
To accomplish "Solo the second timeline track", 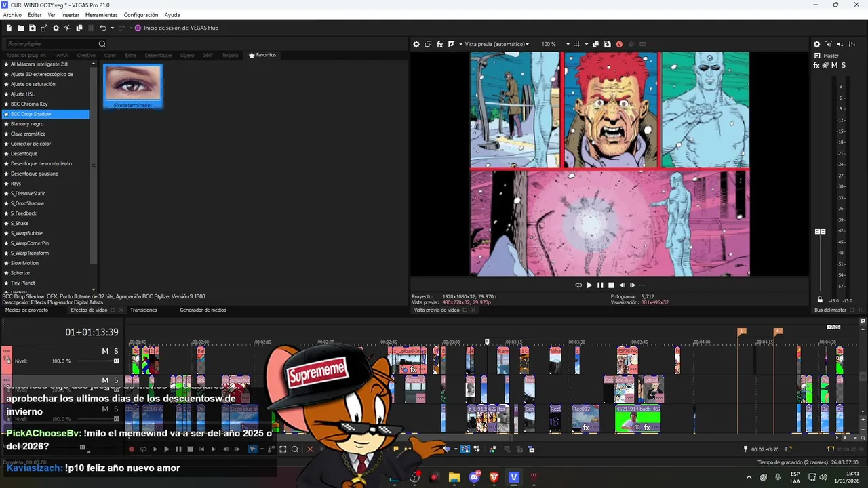I will tap(116, 380).
